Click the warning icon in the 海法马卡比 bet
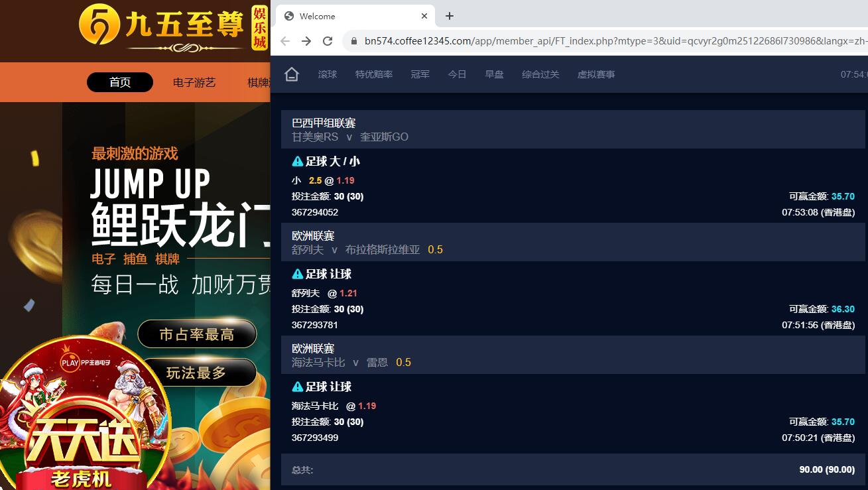This screenshot has width=868, height=490. (x=298, y=387)
